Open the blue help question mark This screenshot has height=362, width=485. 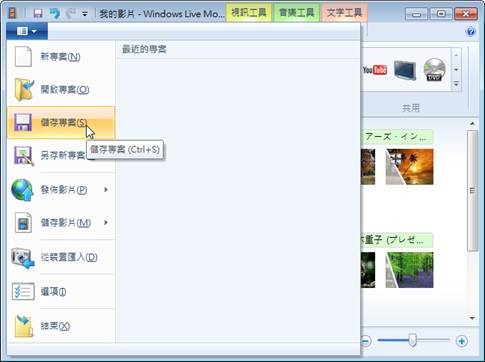pos(471,32)
